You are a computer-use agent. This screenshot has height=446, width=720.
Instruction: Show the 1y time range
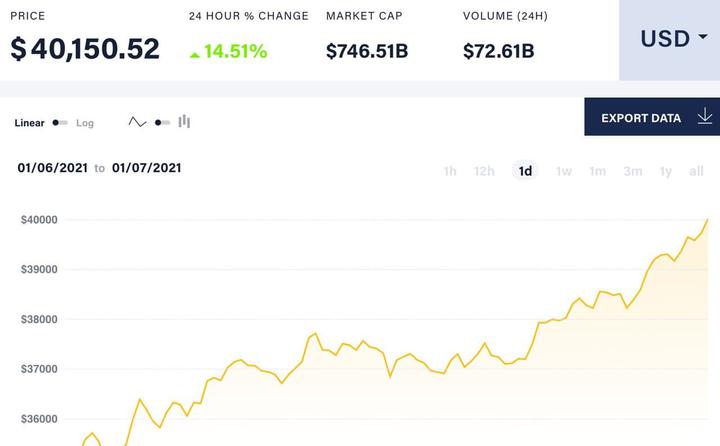pos(666,171)
